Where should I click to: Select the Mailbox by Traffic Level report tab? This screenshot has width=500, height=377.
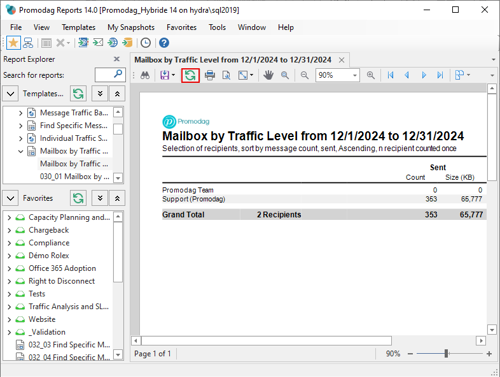(x=233, y=60)
